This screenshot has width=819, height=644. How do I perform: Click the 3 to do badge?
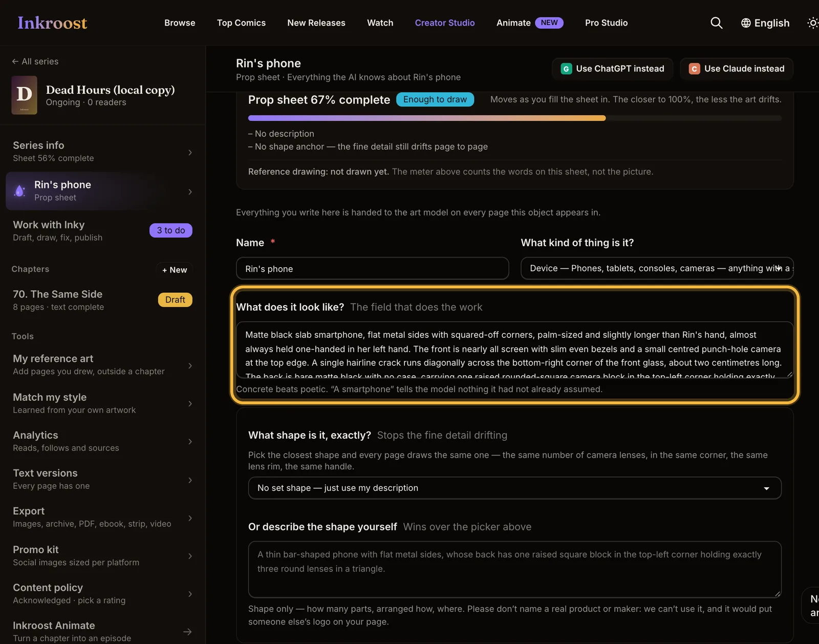click(170, 230)
